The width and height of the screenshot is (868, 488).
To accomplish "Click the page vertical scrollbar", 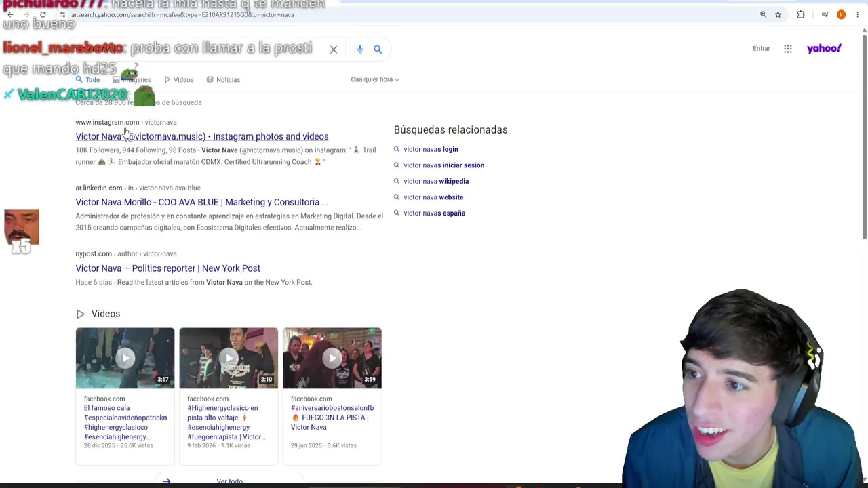I will coord(864,136).
